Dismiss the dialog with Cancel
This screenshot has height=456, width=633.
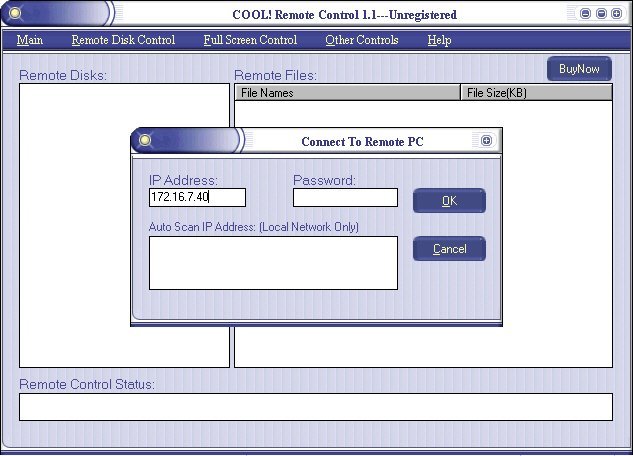pos(449,249)
